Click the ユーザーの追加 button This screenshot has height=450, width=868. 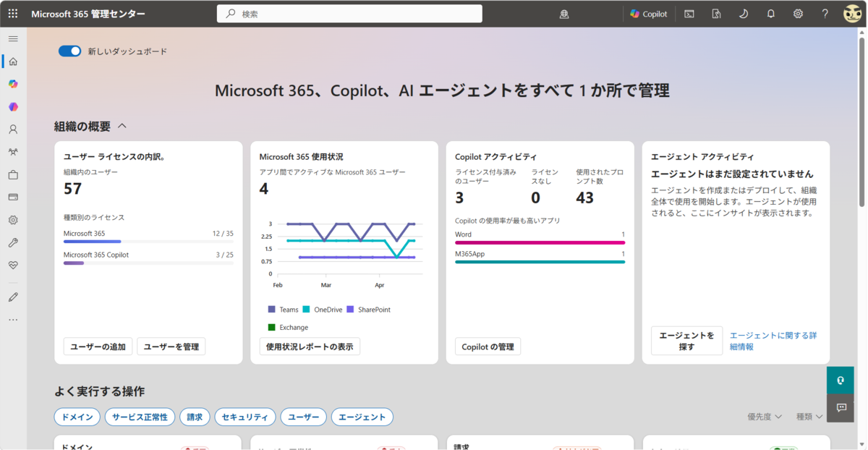click(98, 347)
